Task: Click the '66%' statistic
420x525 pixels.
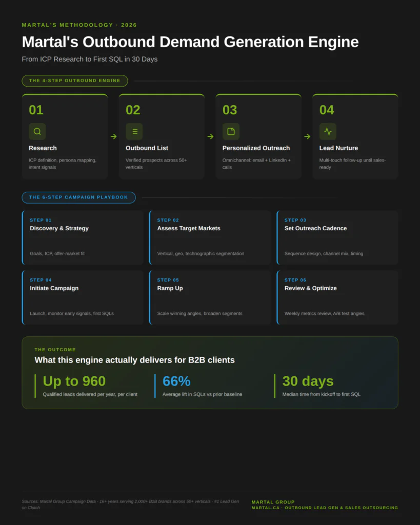Action: click(176, 381)
